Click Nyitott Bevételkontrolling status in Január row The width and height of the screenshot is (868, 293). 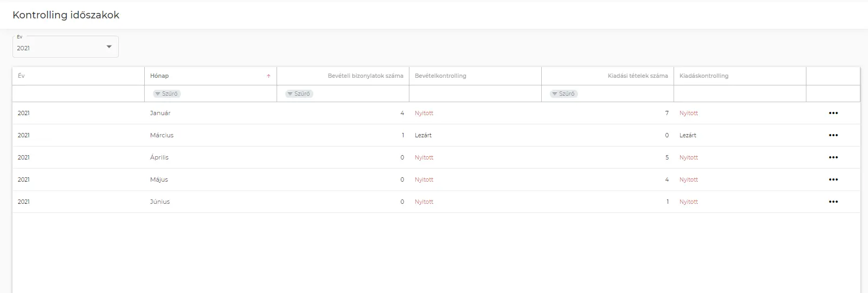click(x=424, y=113)
